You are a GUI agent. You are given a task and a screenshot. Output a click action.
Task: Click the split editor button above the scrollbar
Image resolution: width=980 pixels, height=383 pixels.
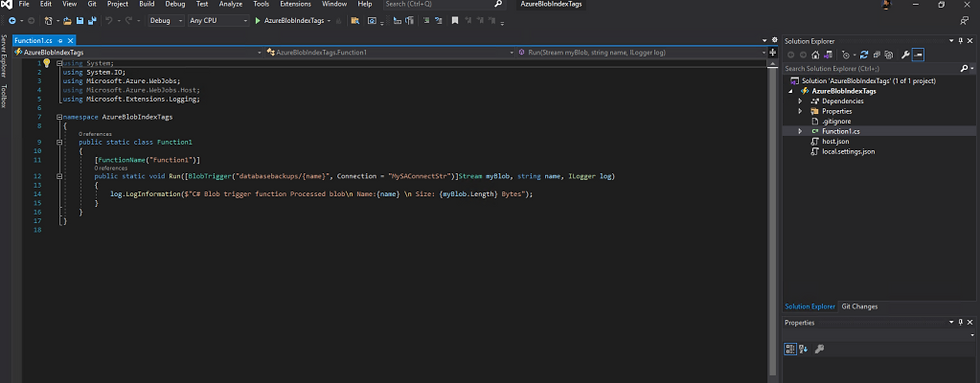click(x=772, y=52)
